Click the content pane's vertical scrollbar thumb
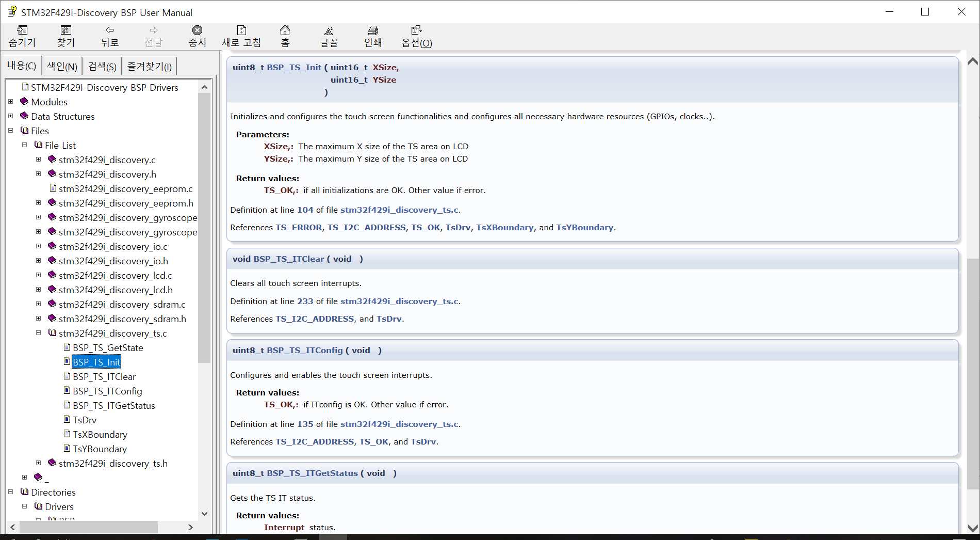980x540 pixels. pos(973,374)
